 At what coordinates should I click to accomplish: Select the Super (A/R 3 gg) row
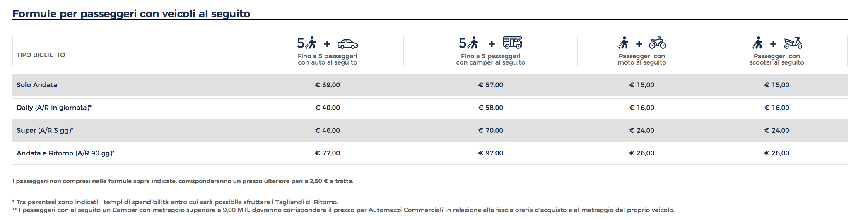click(x=430, y=130)
